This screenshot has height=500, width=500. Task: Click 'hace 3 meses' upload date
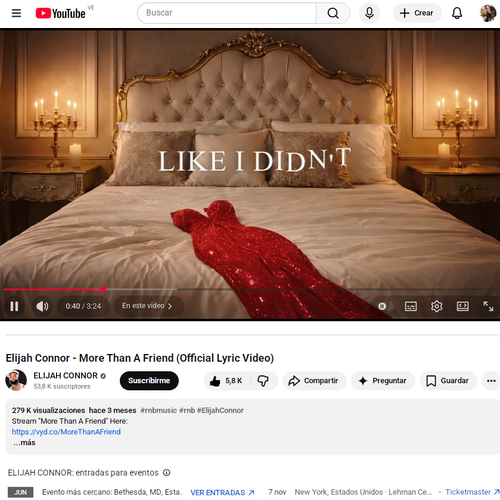click(x=113, y=410)
